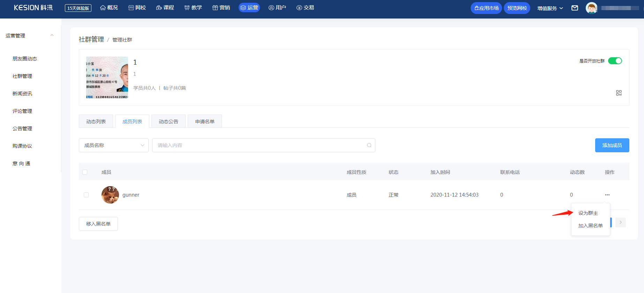Go to next page arrow
644x293 pixels.
point(620,222)
